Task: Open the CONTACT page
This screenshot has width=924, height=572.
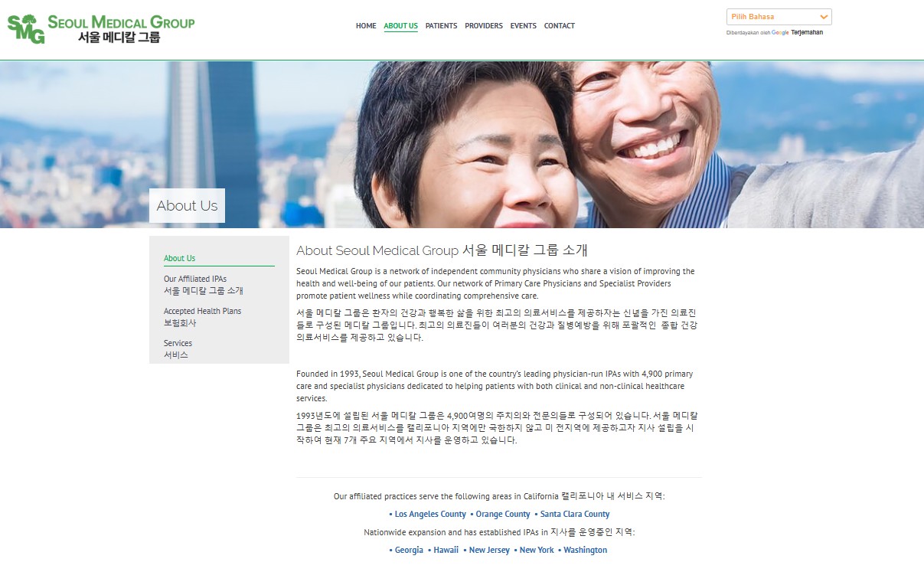Action: click(560, 26)
